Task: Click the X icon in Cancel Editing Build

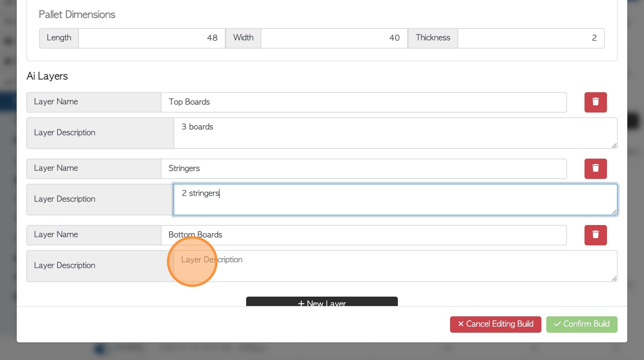Action: coord(461,324)
